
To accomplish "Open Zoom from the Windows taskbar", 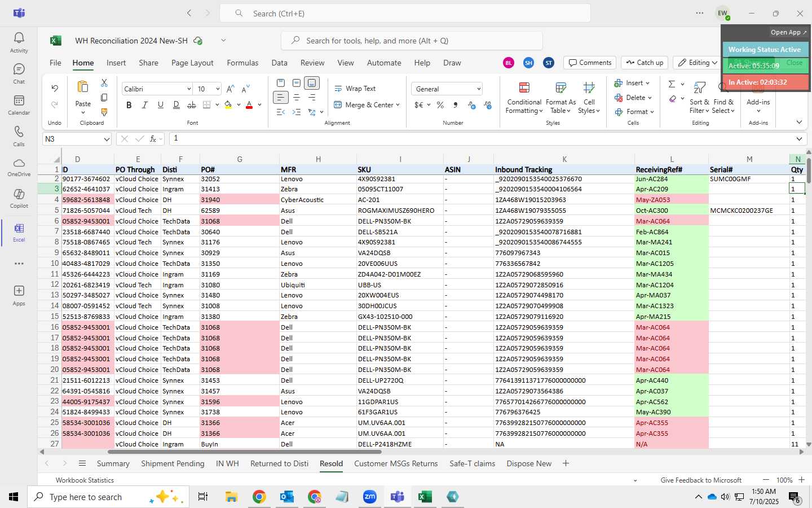I will click(x=370, y=497).
